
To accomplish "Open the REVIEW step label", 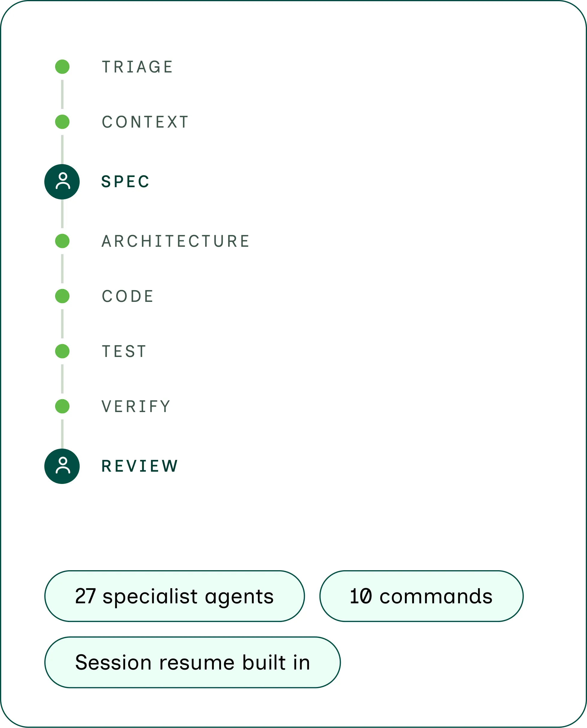I will 140,466.
